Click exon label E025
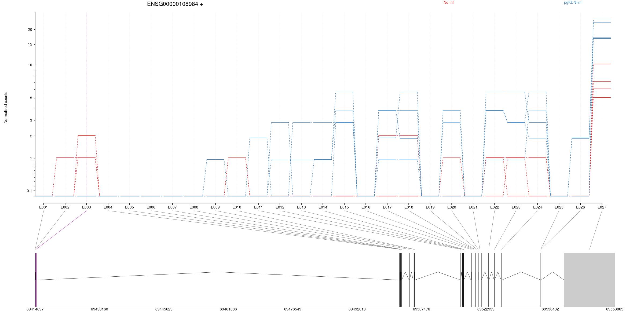The width and height of the screenshot is (644, 322). [559, 207]
